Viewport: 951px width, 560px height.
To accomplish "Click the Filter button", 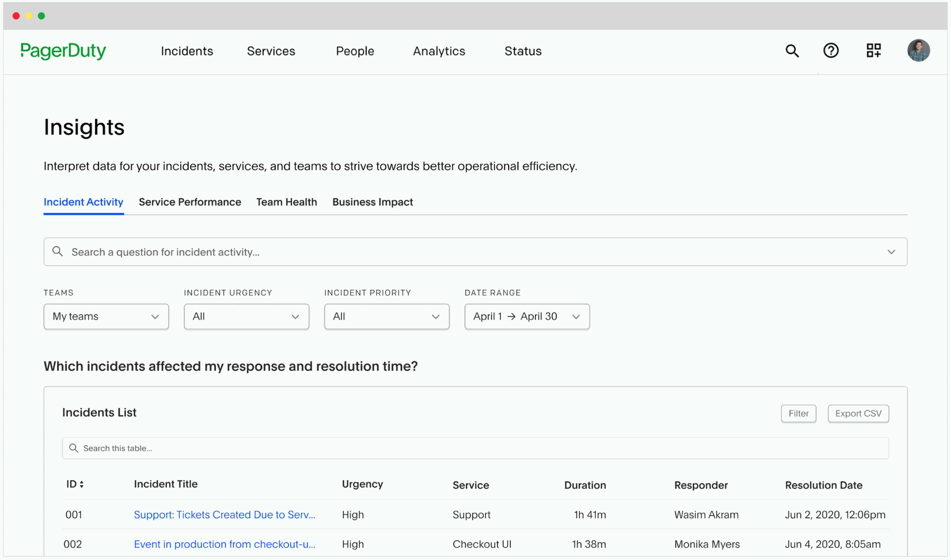I will point(798,414).
